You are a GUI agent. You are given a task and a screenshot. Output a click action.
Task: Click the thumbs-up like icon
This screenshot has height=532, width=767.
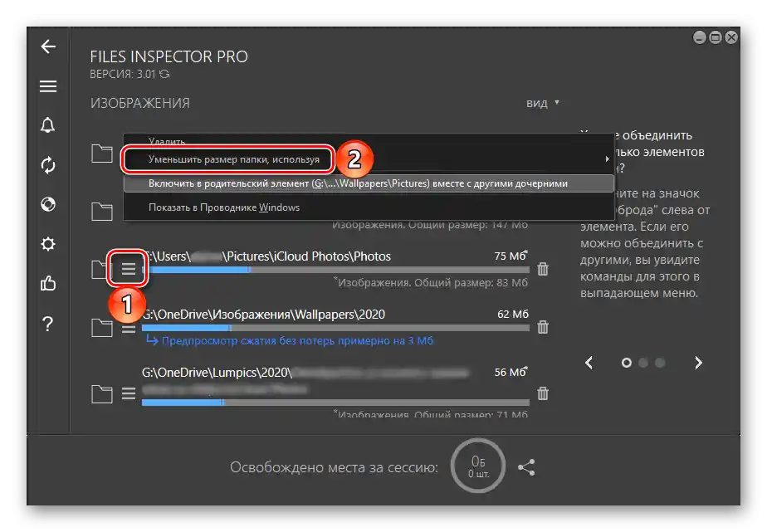(x=48, y=283)
